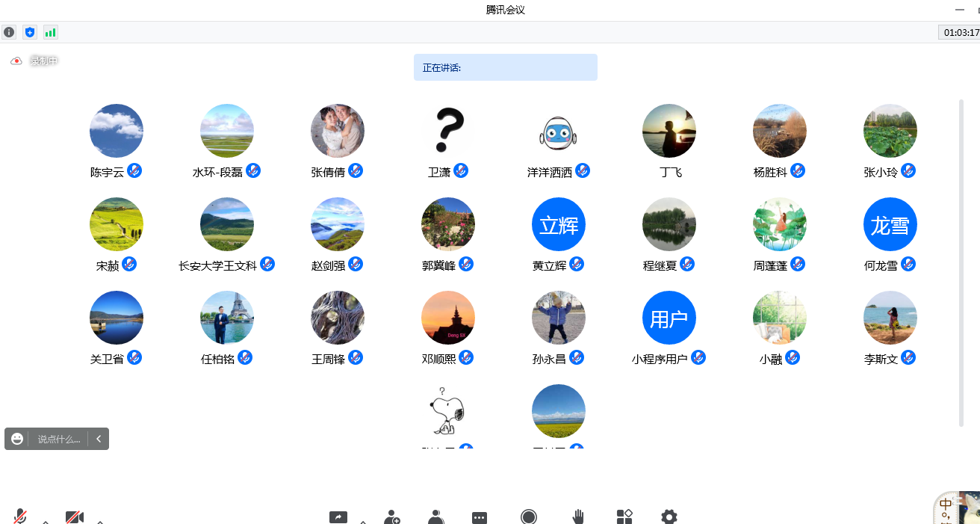Click the raise hand icon
980x524 pixels.
tap(578, 517)
